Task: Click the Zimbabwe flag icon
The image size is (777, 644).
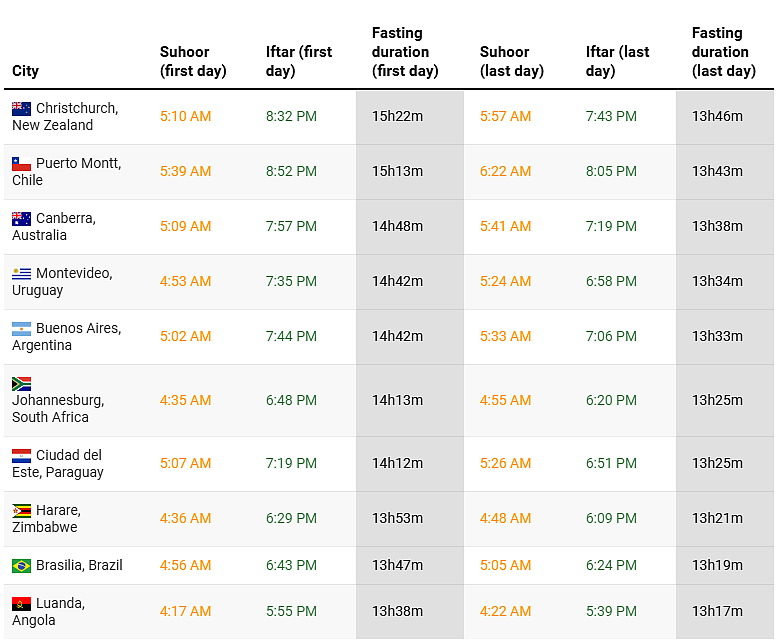Action: point(22,510)
